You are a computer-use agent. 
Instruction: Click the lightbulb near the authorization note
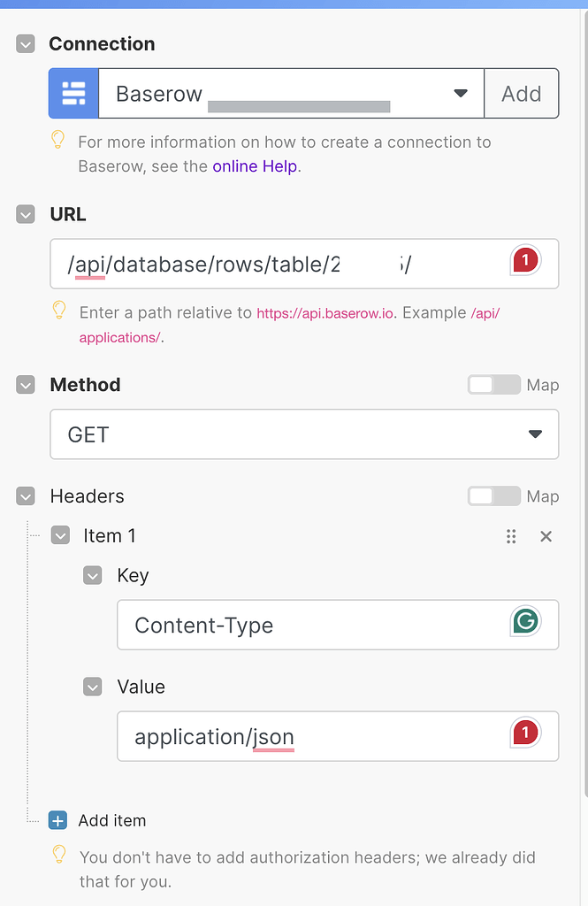click(57, 855)
